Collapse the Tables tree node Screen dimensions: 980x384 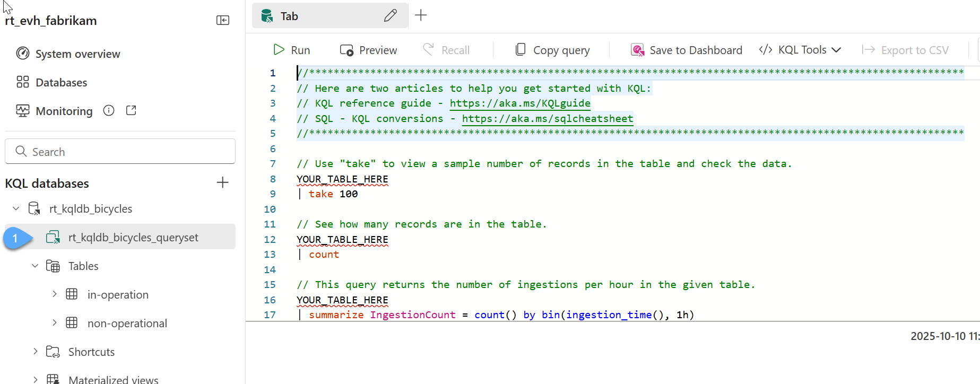coord(35,266)
